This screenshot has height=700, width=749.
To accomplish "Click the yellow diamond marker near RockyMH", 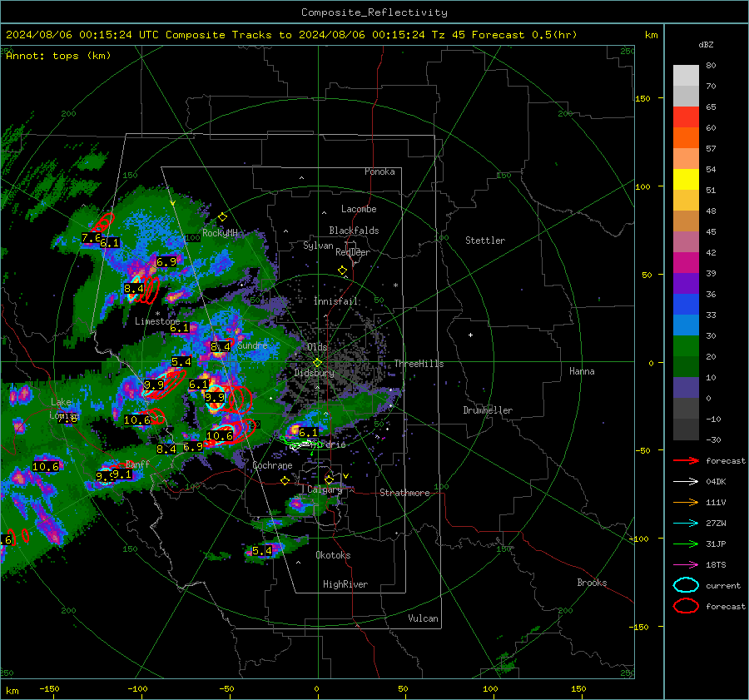I will tap(222, 217).
